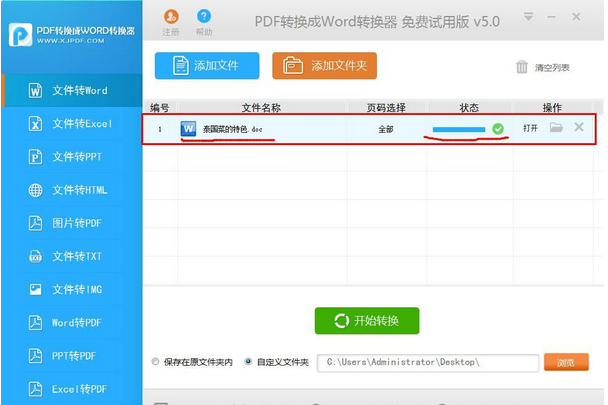
Task: Select 文件转PPT in sidebar
Action: 72,157
